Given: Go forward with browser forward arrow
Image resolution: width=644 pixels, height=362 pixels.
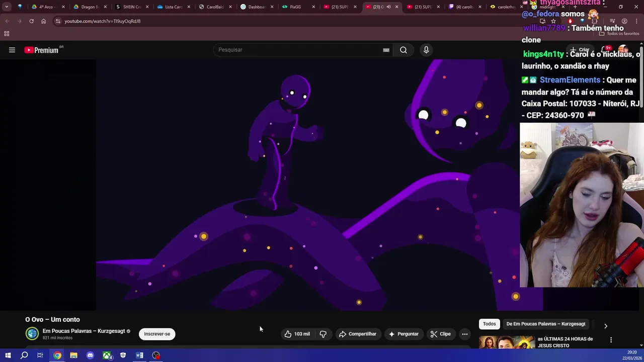Looking at the screenshot, I should [19, 21].
